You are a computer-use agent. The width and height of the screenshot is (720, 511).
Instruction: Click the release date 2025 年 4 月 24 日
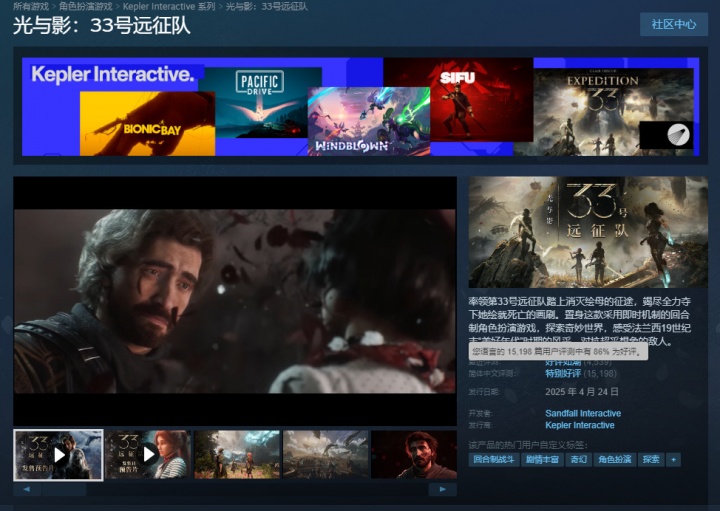pyautogui.click(x=582, y=392)
